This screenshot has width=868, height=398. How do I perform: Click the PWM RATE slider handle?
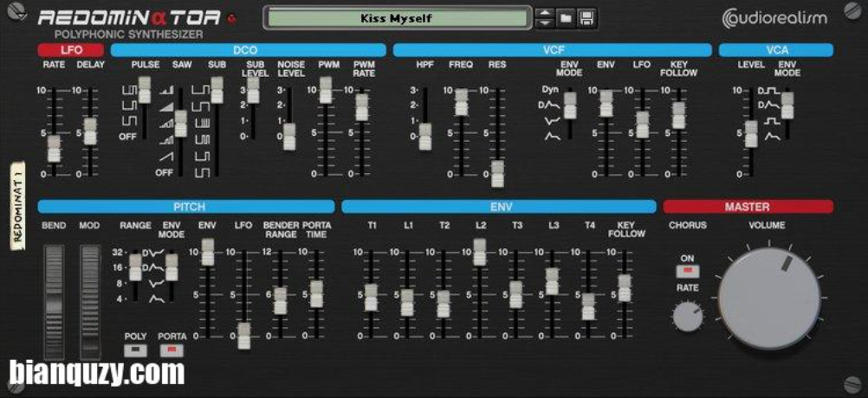[361, 106]
